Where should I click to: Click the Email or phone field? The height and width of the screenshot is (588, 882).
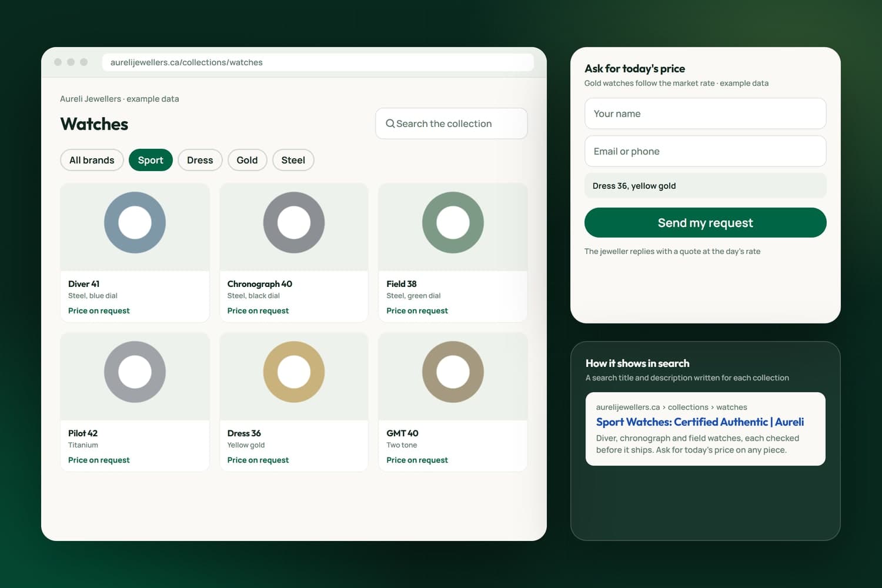tap(706, 151)
